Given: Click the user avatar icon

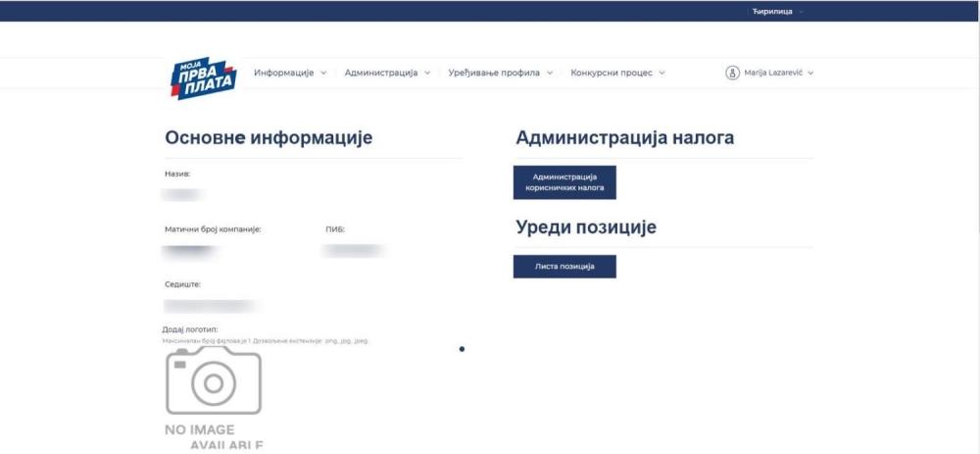Looking at the screenshot, I should pyautogui.click(x=731, y=73).
